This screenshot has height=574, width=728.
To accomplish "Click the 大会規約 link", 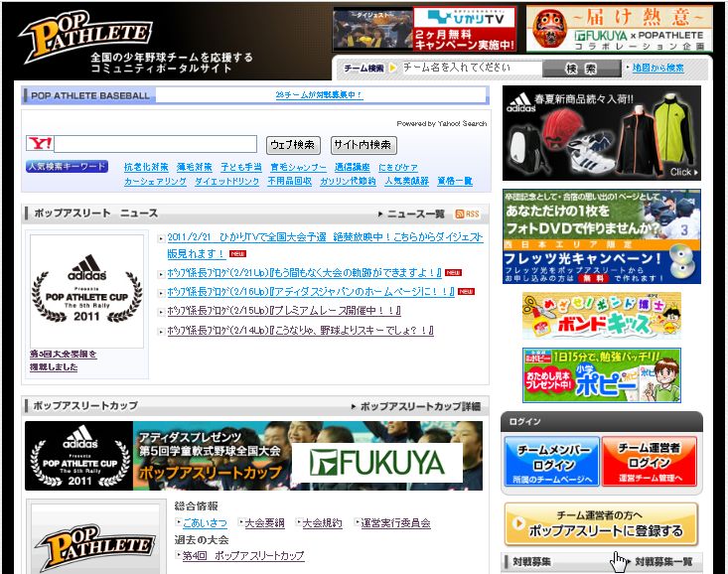I will point(322,523).
